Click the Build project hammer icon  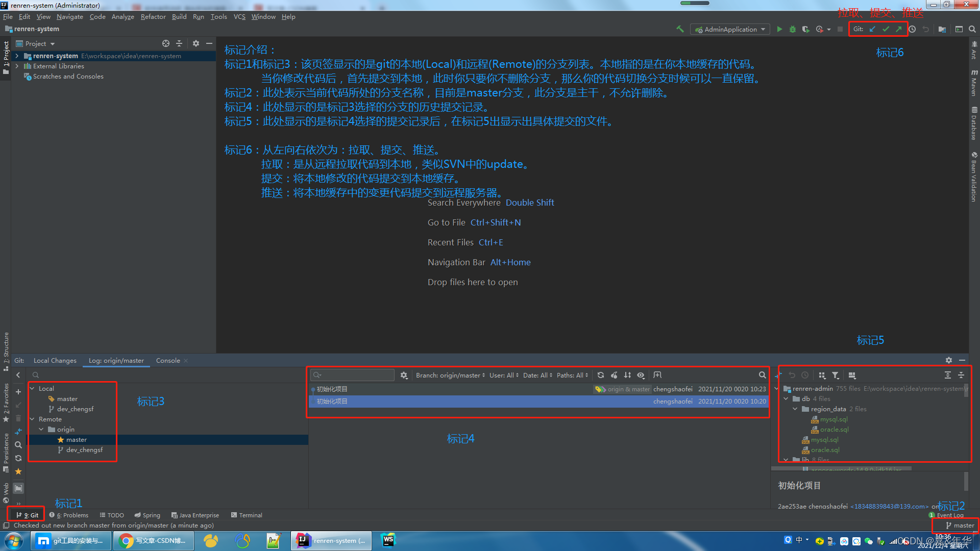[x=680, y=29]
